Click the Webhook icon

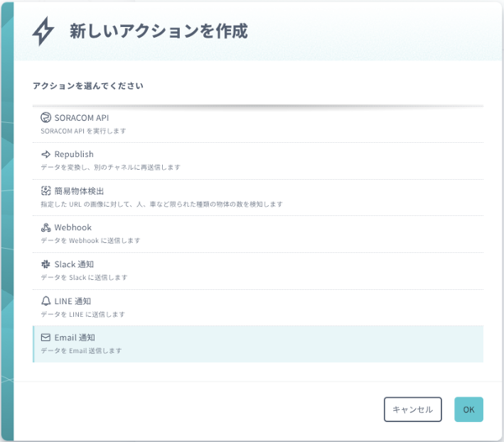[45, 228]
